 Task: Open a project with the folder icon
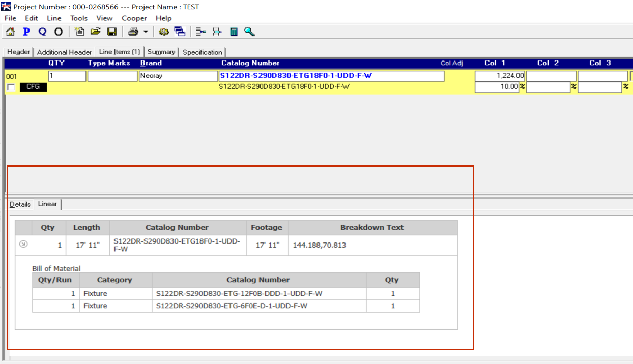(x=96, y=32)
